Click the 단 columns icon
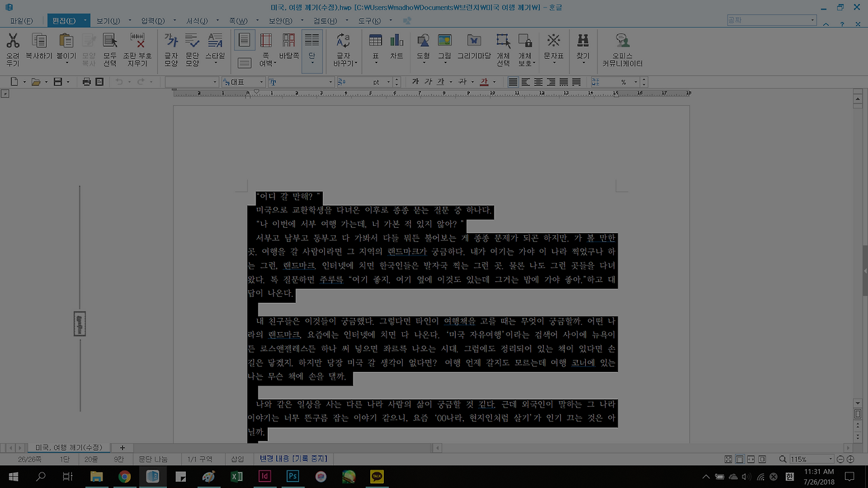The image size is (868, 488). click(312, 41)
